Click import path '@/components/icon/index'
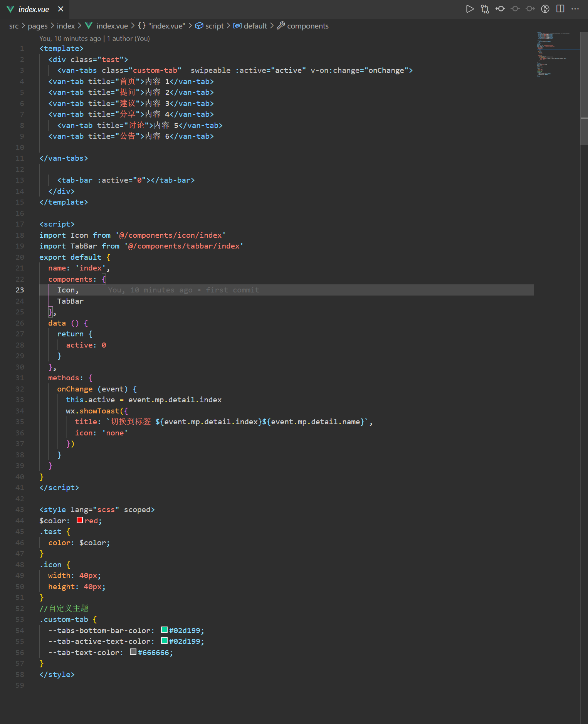The width and height of the screenshot is (588, 724). (x=170, y=235)
